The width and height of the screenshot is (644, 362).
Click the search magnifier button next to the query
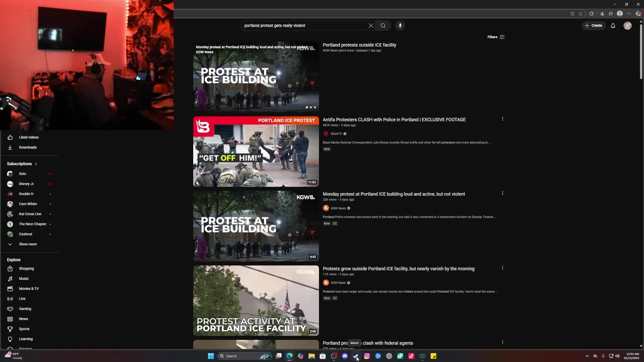(383, 26)
